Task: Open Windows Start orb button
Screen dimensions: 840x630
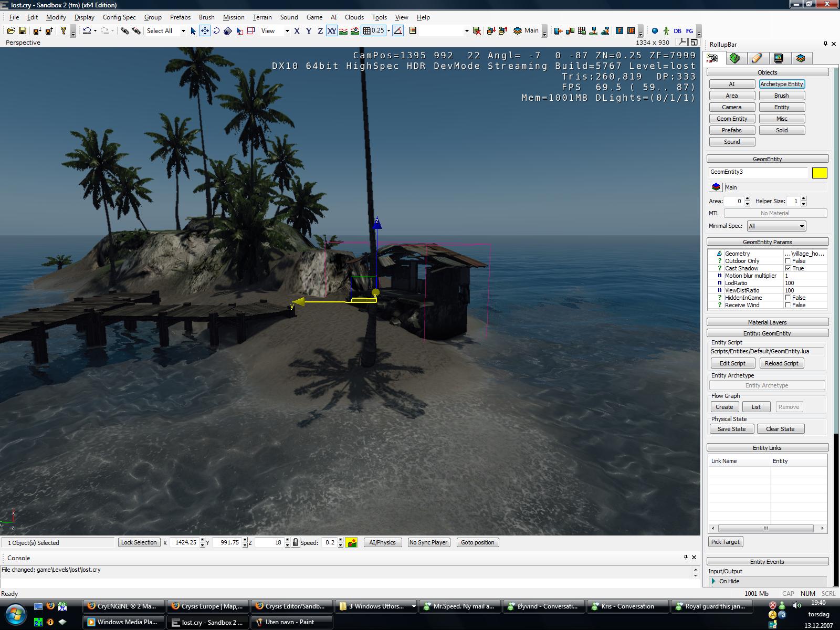Action: point(15,614)
